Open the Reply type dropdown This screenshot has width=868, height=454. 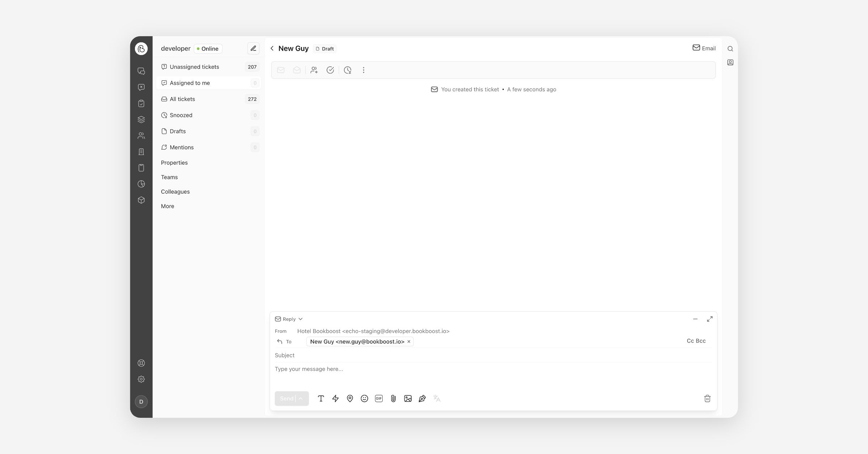point(289,319)
